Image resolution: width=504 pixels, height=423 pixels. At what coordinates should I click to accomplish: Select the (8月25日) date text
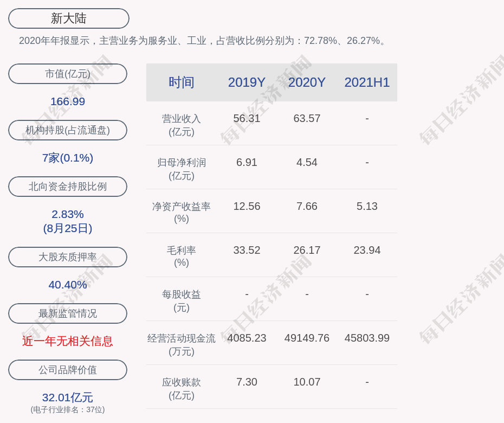68,228
